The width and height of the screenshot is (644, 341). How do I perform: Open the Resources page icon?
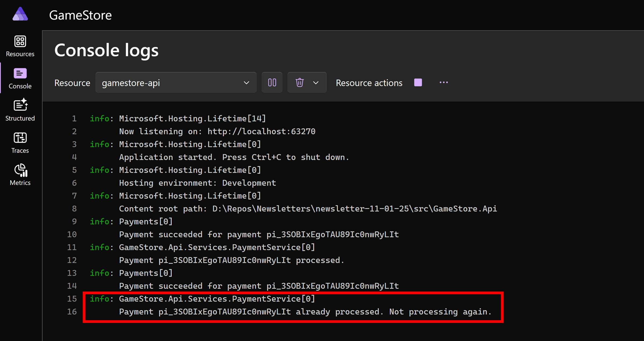(x=20, y=42)
